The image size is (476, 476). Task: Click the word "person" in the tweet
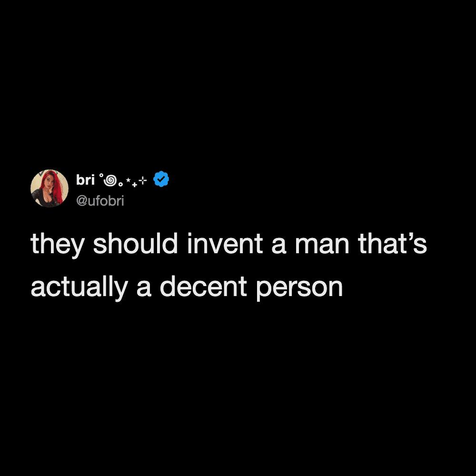tap(300, 289)
